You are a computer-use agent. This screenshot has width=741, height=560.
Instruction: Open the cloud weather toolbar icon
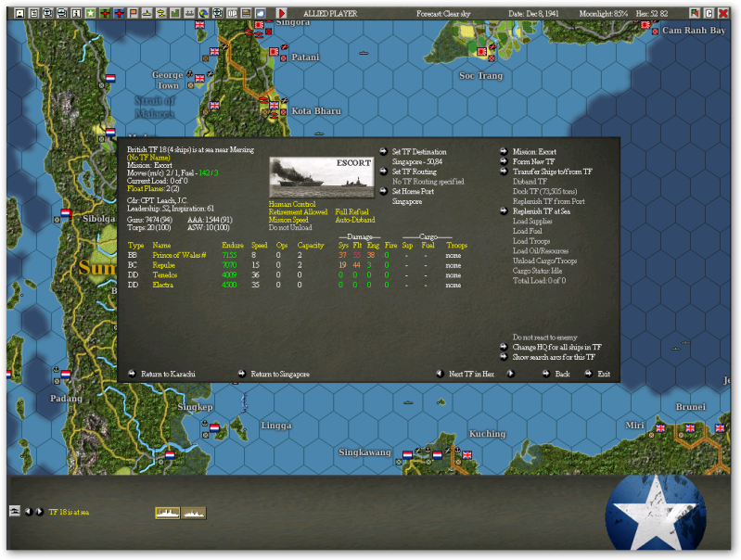click(x=261, y=13)
